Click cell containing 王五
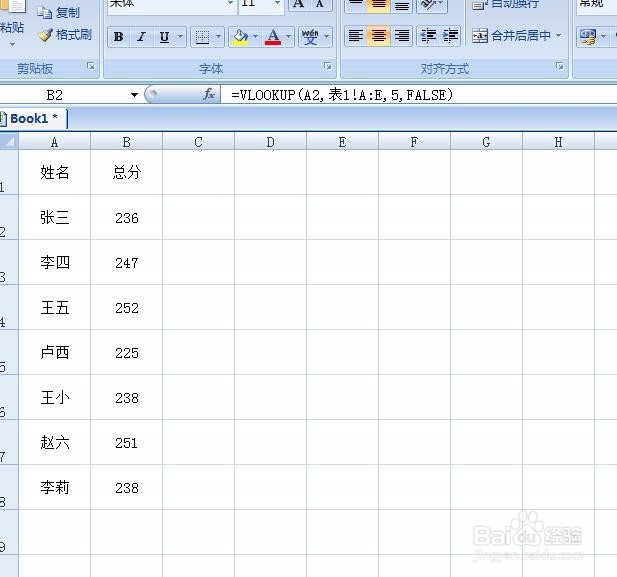The height and width of the screenshot is (577, 617). tap(55, 307)
